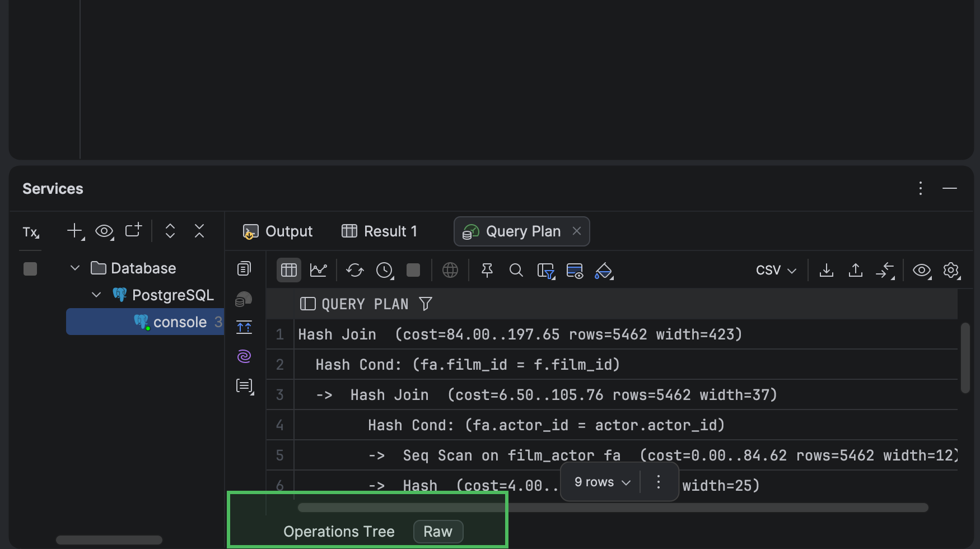
Task: Toggle local filter on the grid
Action: tap(545, 271)
